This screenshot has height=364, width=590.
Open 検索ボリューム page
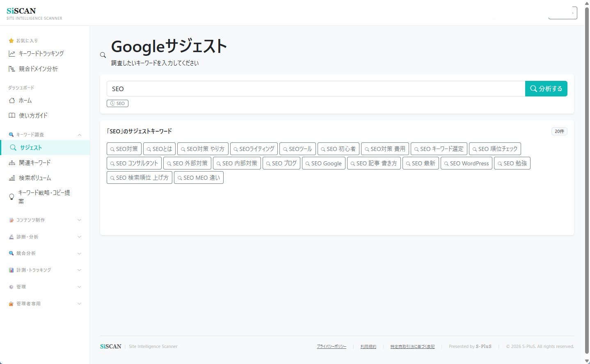45,178
